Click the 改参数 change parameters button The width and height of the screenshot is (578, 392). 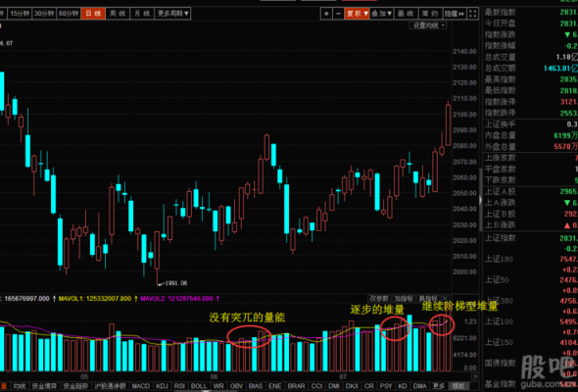(379, 298)
